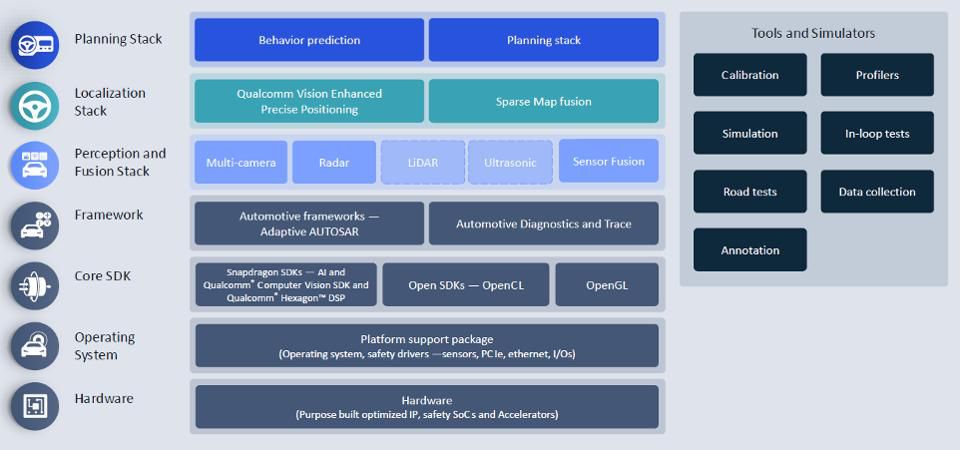Click the Core SDK connector icon
This screenshot has height=450, width=960.
click(x=35, y=286)
